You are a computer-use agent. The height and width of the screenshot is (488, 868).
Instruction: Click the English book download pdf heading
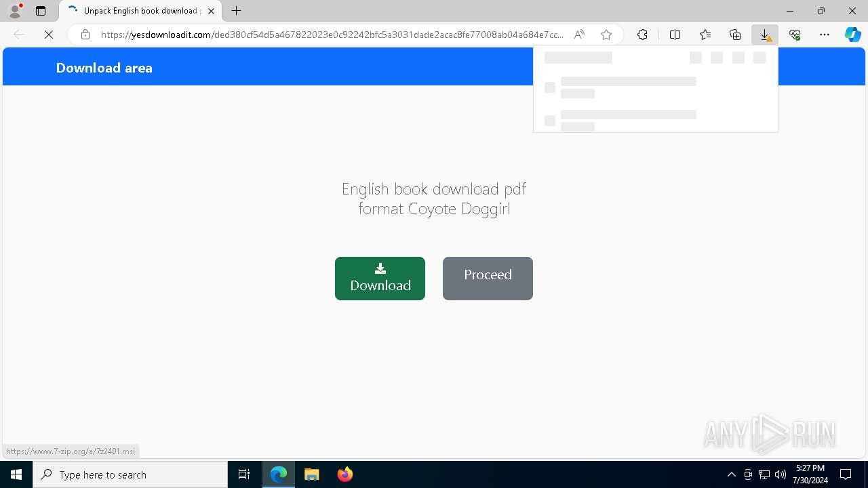click(434, 199)
